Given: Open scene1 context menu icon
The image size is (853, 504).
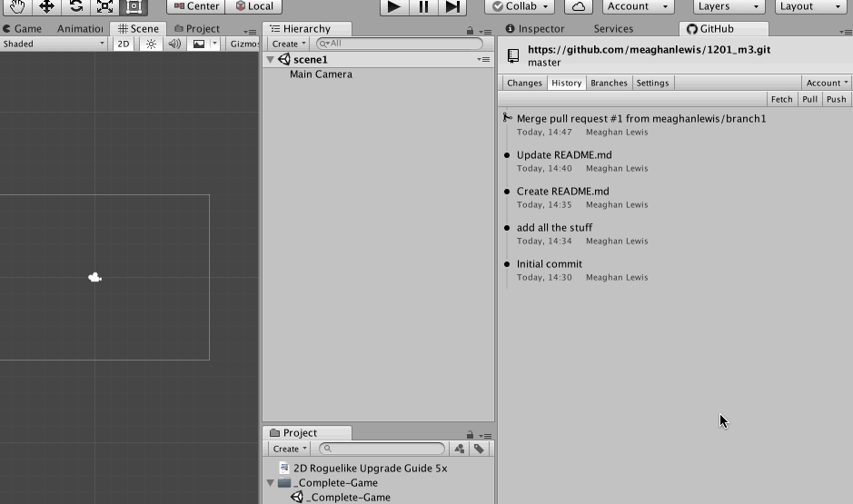Looking at the screenshot, I should pyautogui.click(x=483, y=59).
